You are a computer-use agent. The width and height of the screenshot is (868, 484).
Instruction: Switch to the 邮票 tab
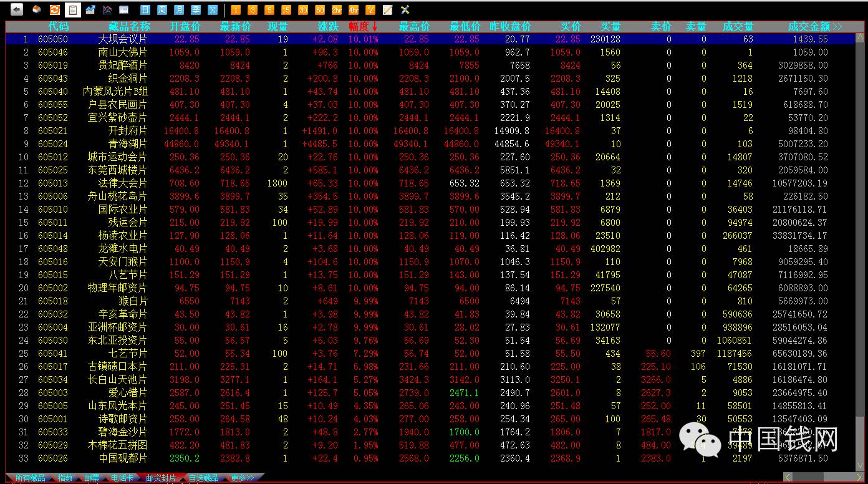(x=92, y=478)
